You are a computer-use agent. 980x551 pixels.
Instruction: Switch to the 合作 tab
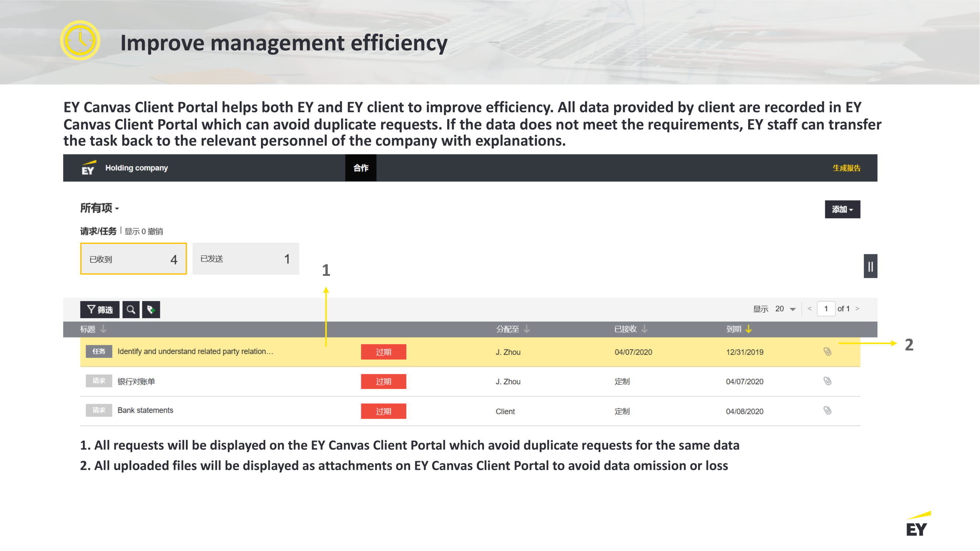360,168
